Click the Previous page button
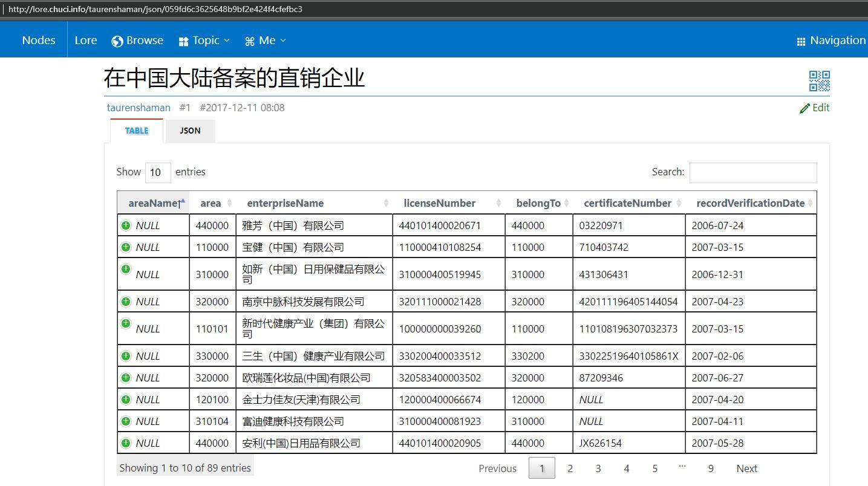Image resolution: width=868 pixels, height=486 pixels. pos(497,468)
